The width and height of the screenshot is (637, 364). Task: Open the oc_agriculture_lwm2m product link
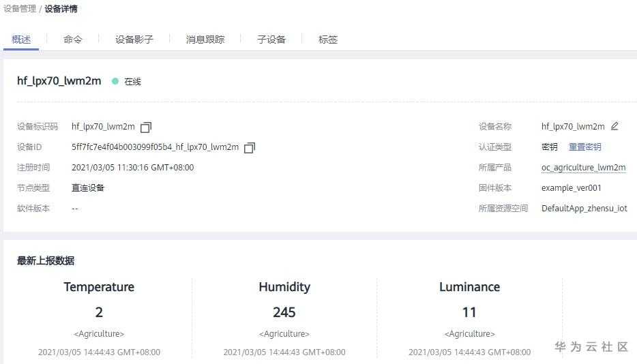(x=583, y=168)
